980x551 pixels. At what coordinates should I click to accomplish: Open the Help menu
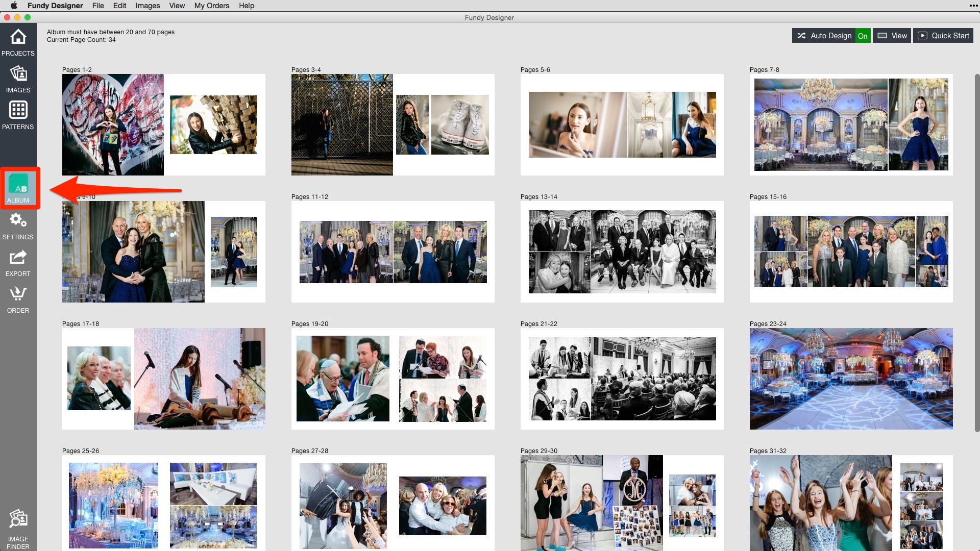(247, 6)
